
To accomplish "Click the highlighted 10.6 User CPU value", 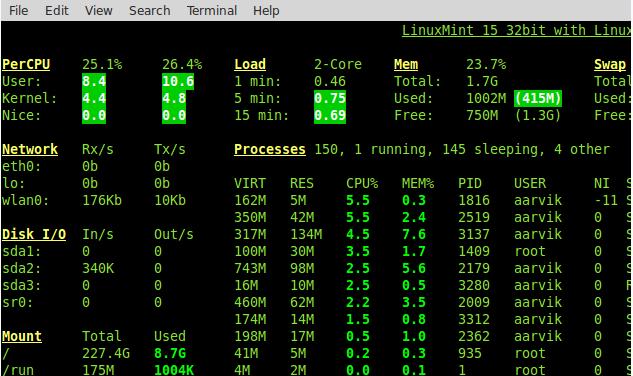I will [178, 82].
